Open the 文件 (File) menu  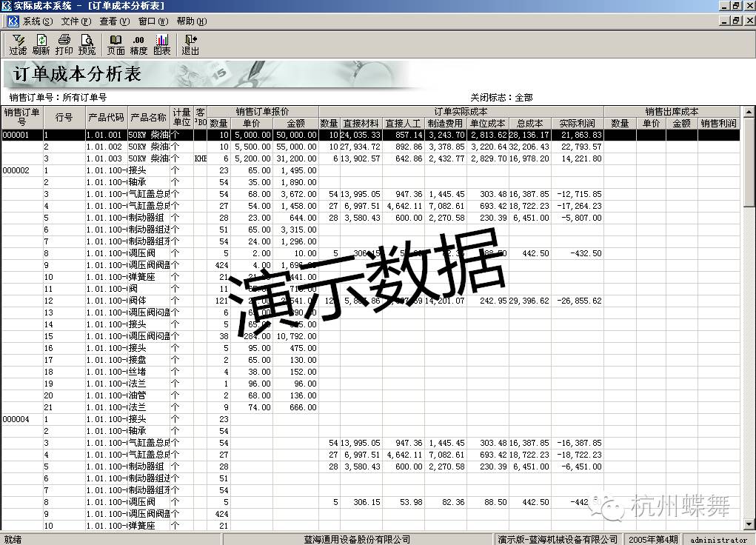(x=74, y=21)
